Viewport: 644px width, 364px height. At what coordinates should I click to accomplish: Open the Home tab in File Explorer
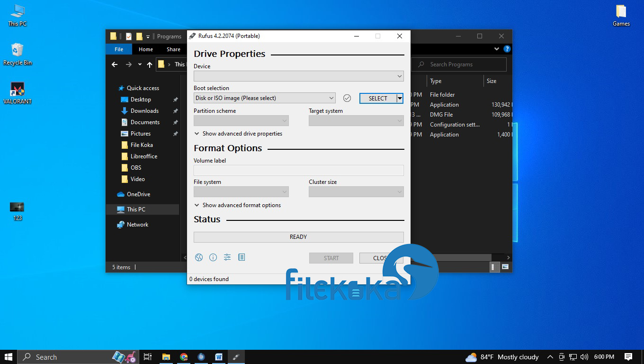[146, 49]
